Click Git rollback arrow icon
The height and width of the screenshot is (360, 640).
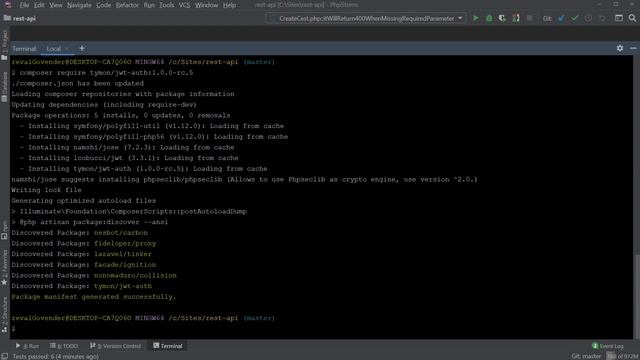(602, 18)
